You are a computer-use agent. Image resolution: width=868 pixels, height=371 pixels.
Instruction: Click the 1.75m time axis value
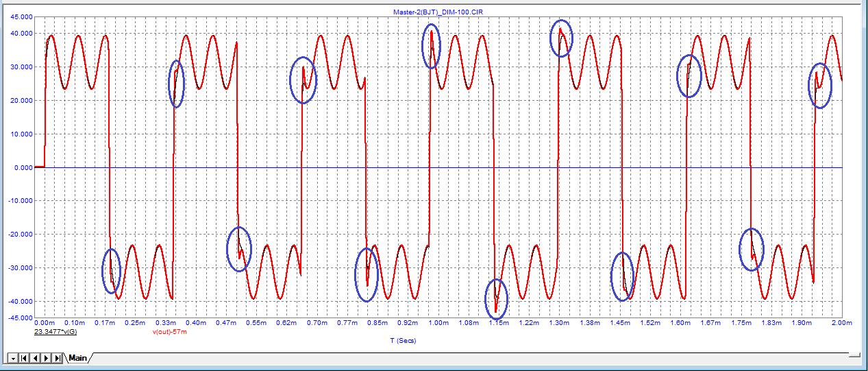(x=741, y=322)
